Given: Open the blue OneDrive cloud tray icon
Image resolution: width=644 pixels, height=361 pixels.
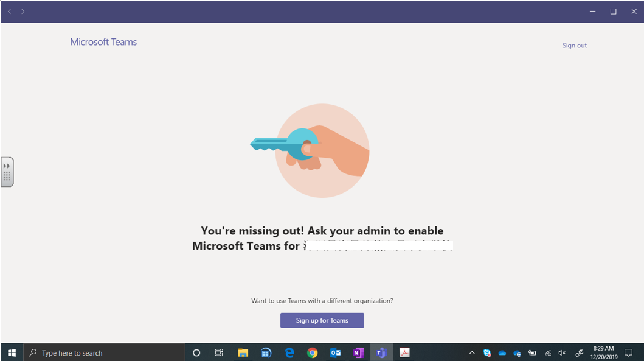Looking at the screenshot, I should coord(502,352).
